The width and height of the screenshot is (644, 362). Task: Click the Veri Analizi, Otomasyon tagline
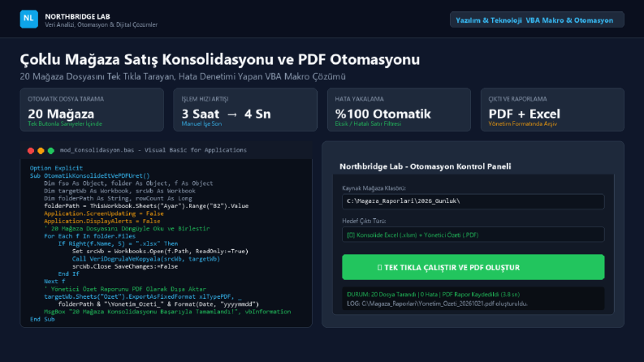[x=101, y=24]
